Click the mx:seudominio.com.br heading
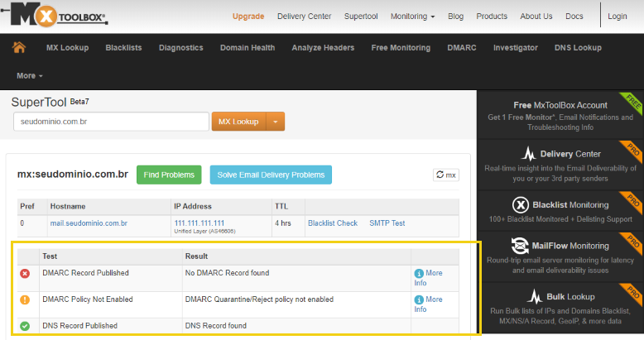This screenshot has width=644, height=340. click(x=73, y=175)
